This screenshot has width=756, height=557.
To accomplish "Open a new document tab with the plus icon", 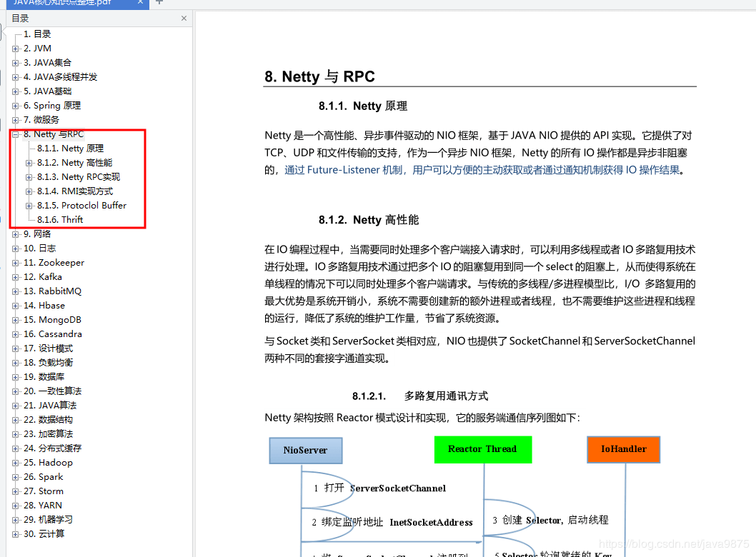I will click(x=159, y=4).
